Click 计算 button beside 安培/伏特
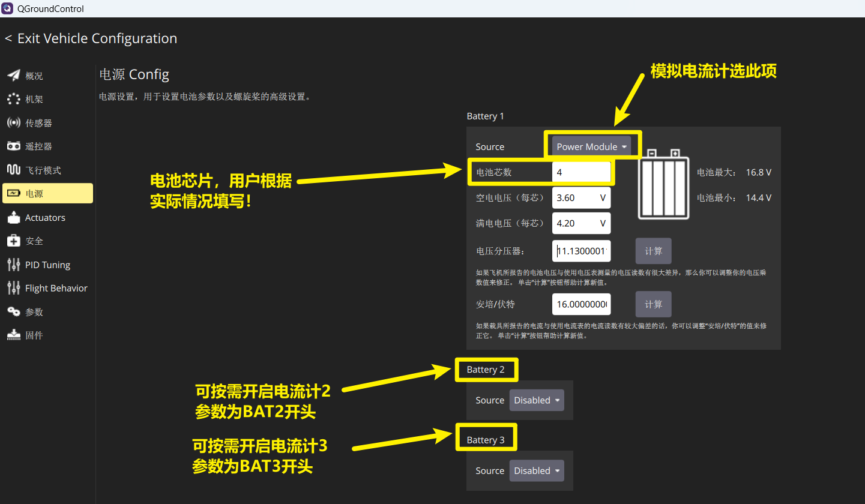 pos(653,304)
